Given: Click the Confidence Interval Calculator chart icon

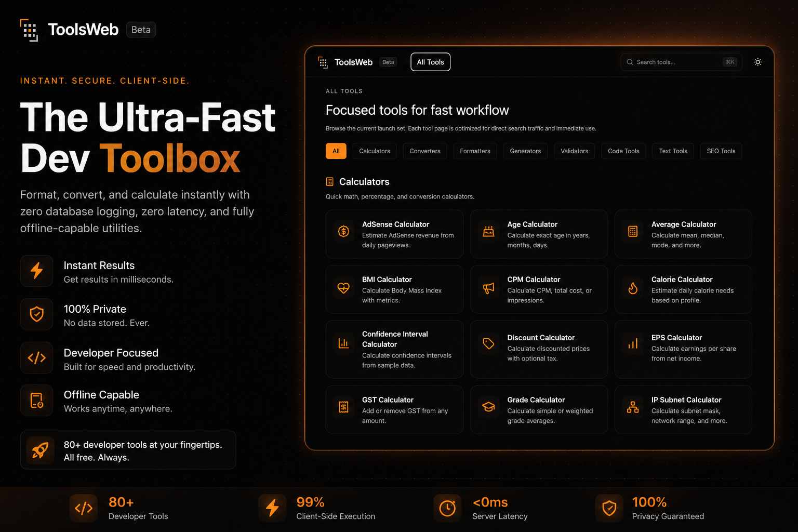Looking at the screenshot, I should pos(343,343).
